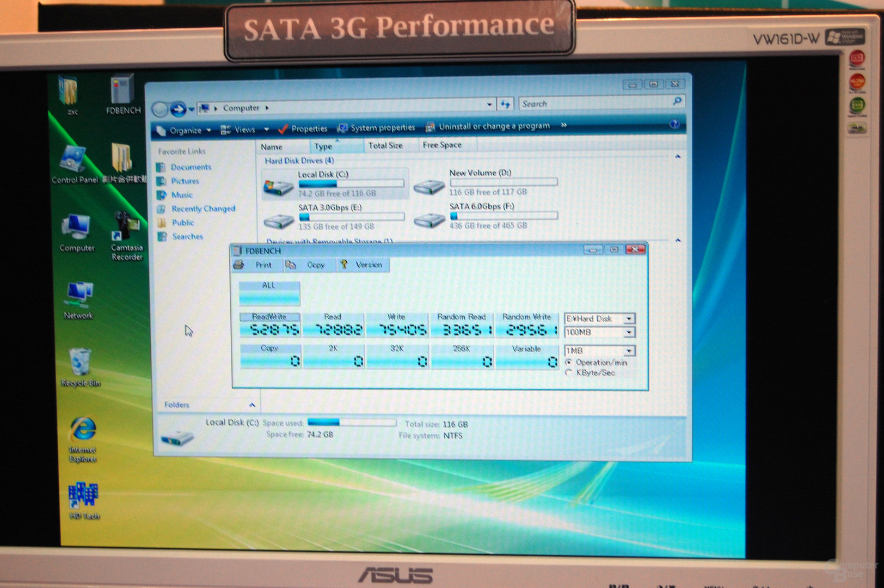
Task: Click the Documents icon in Favorite Links
Action: coord(161,167)
